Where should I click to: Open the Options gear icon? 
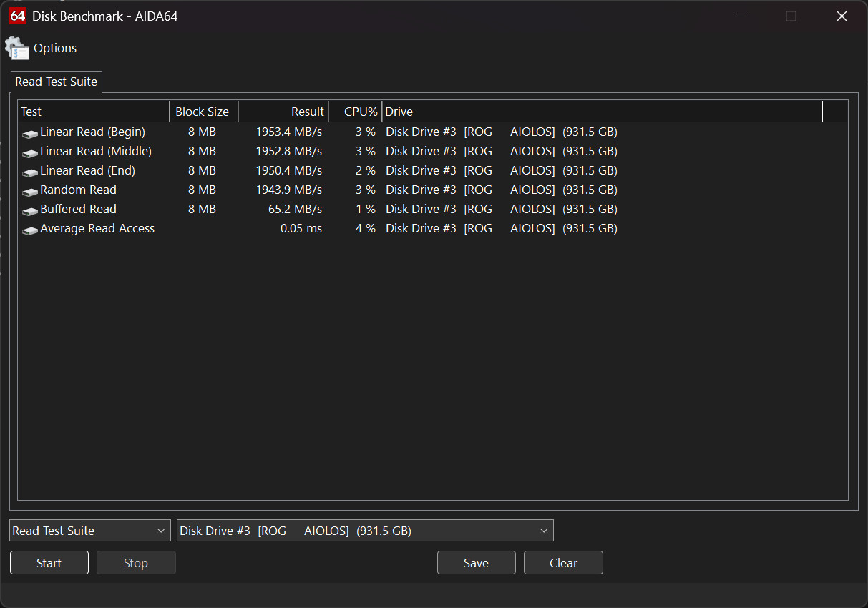point(17,49)
